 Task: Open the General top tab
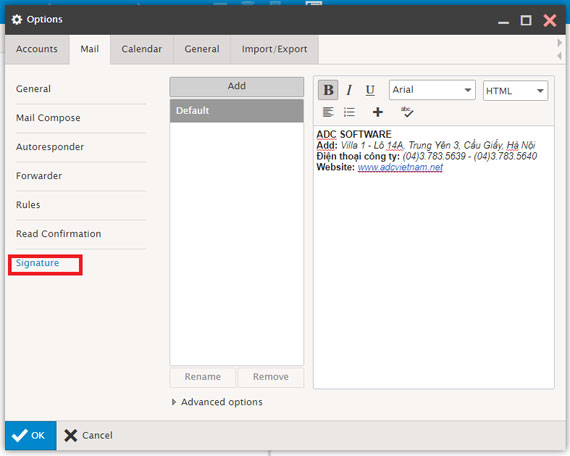click(x=202, y=49)
